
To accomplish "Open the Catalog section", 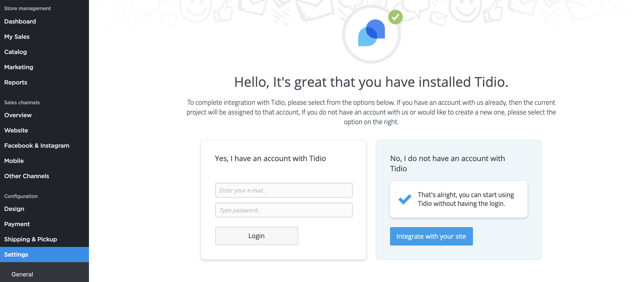I will coord(15,52).
